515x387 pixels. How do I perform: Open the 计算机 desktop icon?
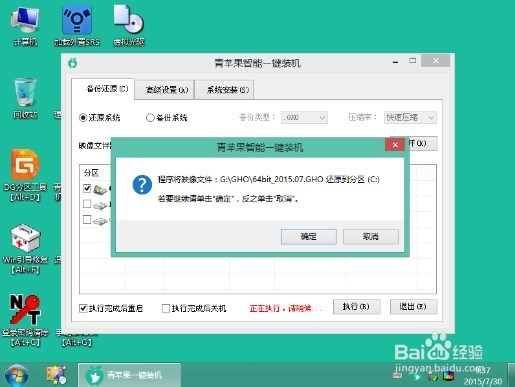(x=25, y=25)
